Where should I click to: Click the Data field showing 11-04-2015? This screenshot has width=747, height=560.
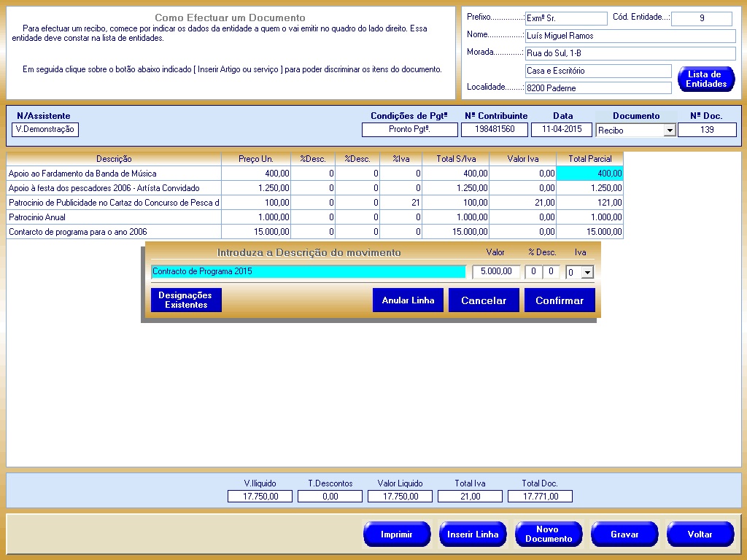coord(561,130)
